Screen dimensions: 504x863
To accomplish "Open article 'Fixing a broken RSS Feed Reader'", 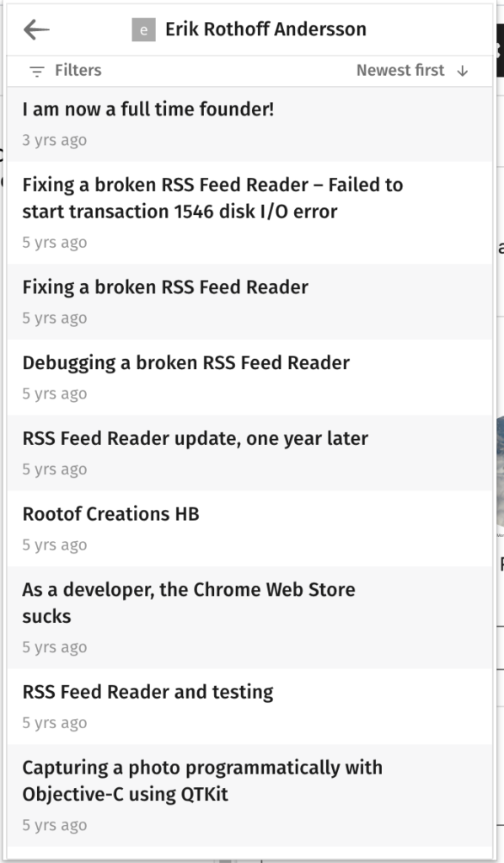I will pyautogui.click(x=249, y=302).
